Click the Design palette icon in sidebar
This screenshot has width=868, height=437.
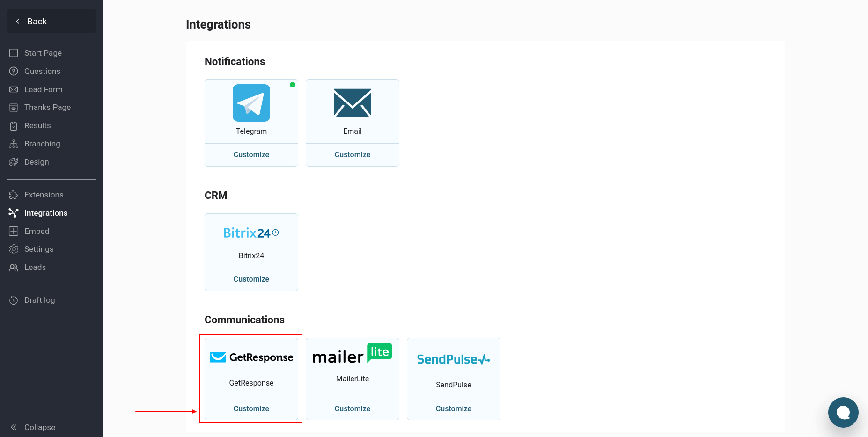pos(14,162)
